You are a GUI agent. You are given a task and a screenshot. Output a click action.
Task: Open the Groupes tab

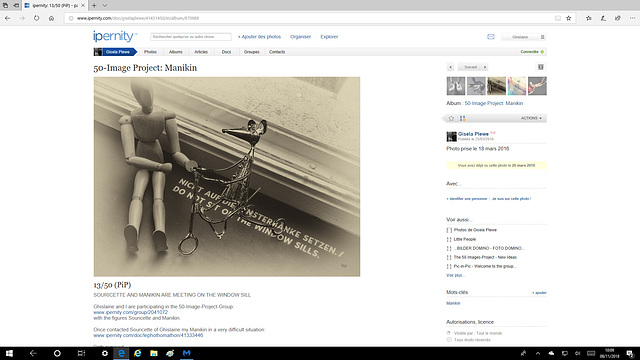[x=251, y=52]
